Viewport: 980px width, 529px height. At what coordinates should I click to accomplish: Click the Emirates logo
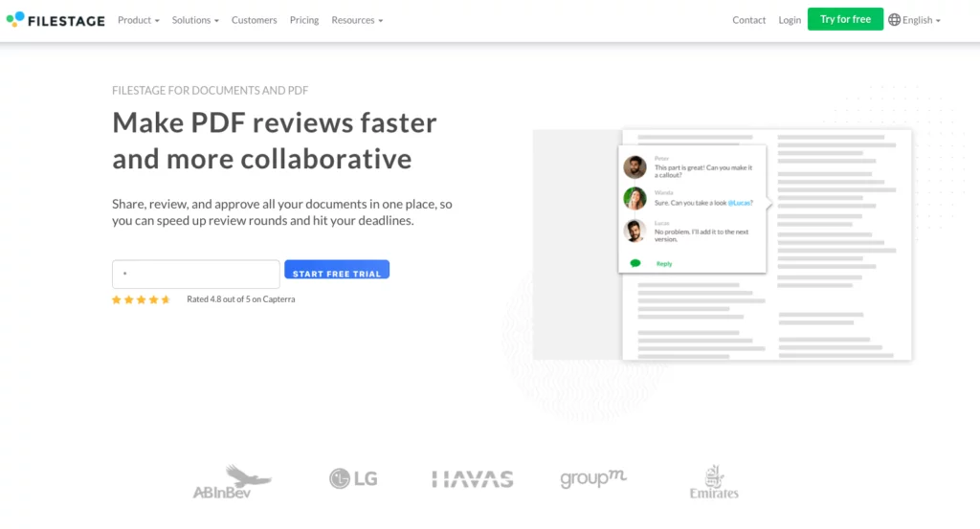point(714,482)
